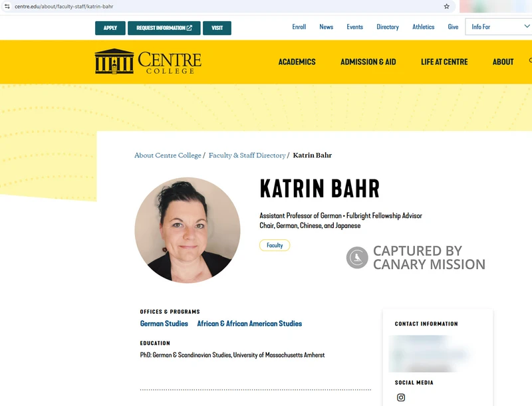
Task: Open the Directory link
Action: [388, 27]
